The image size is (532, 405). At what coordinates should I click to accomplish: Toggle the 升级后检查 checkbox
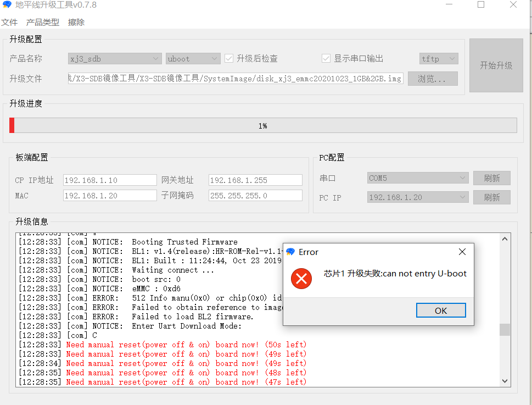(x=229, y=59)
